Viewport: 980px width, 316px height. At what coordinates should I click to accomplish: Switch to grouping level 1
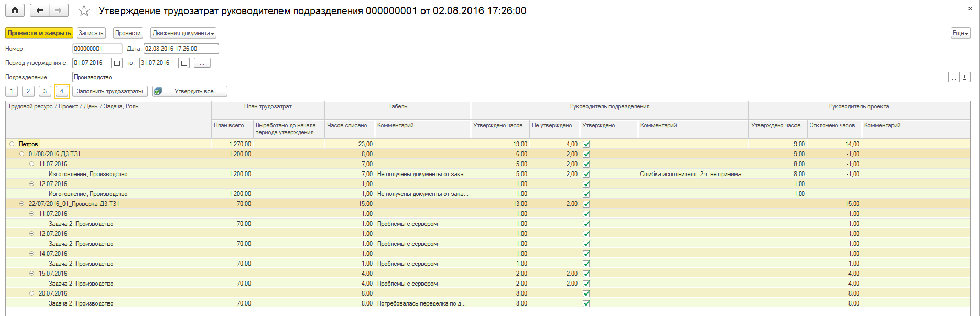click(x=12, y=91)
